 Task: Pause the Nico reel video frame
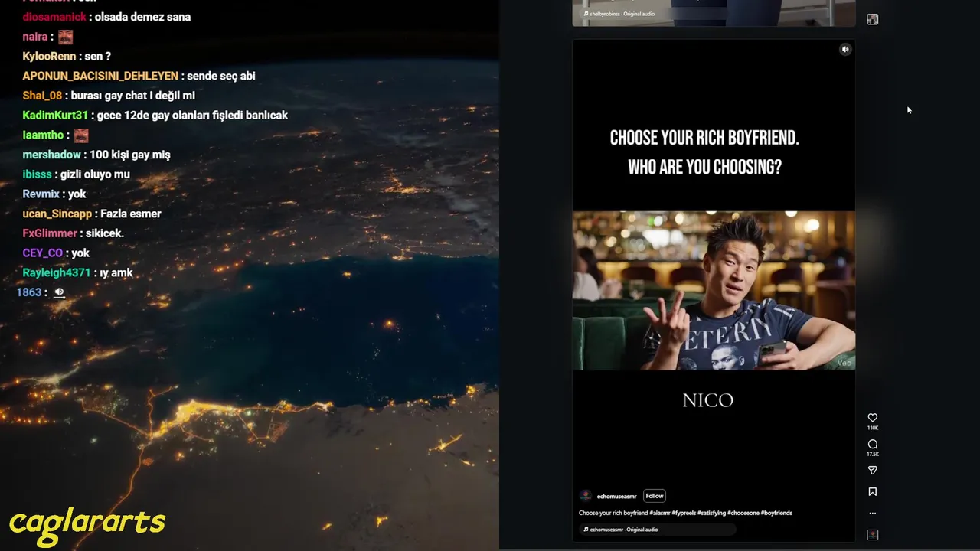point(714,291)
